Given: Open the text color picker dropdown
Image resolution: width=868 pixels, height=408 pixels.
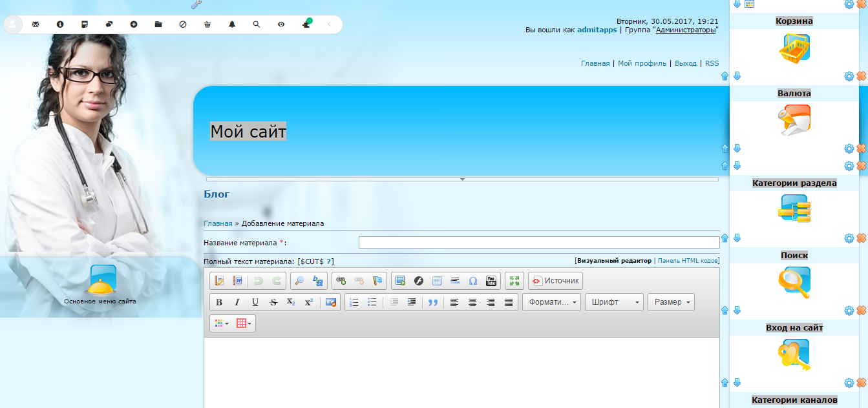Looking at the screenshot, I should (x=220, y=323).
